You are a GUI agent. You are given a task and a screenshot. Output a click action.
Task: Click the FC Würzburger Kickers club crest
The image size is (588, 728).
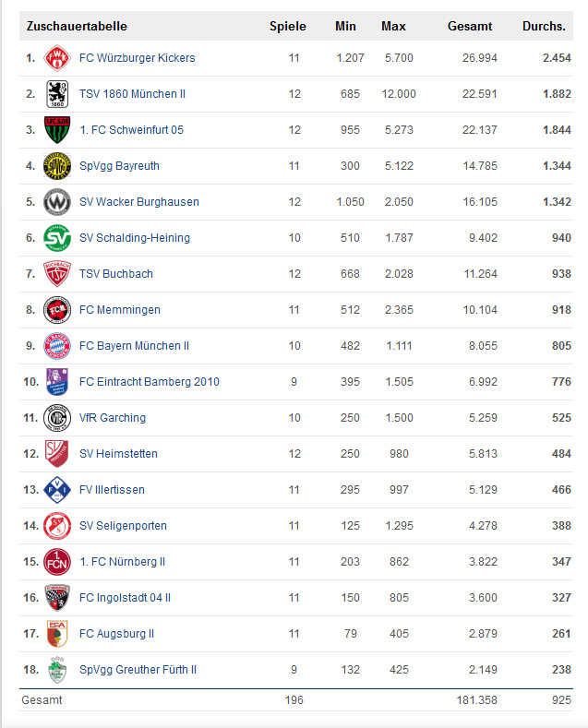[x=57, y=58]
